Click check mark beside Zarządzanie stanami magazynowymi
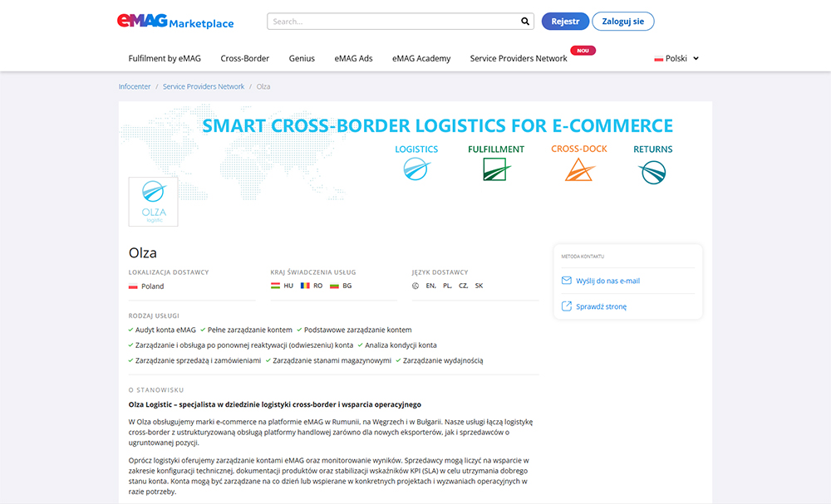 pos(268,360)
